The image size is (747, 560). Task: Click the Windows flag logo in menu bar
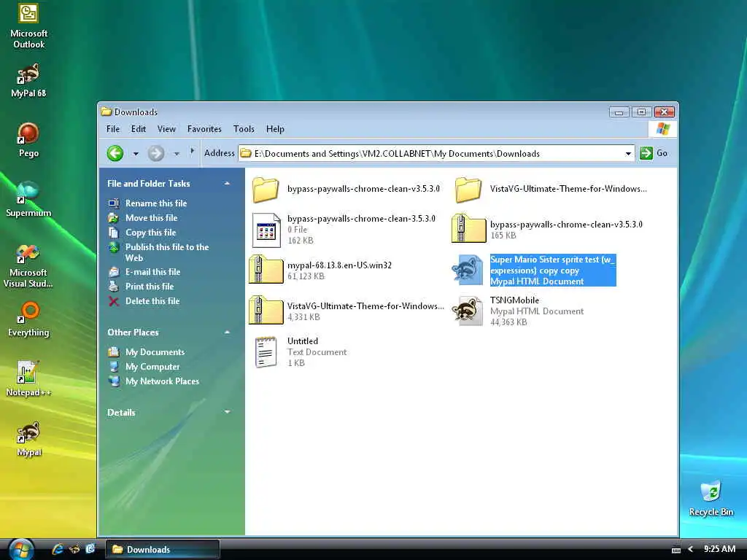662,129
